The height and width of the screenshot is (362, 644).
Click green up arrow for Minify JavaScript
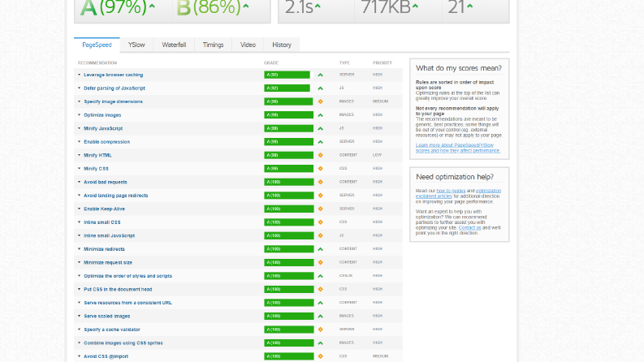320,128
